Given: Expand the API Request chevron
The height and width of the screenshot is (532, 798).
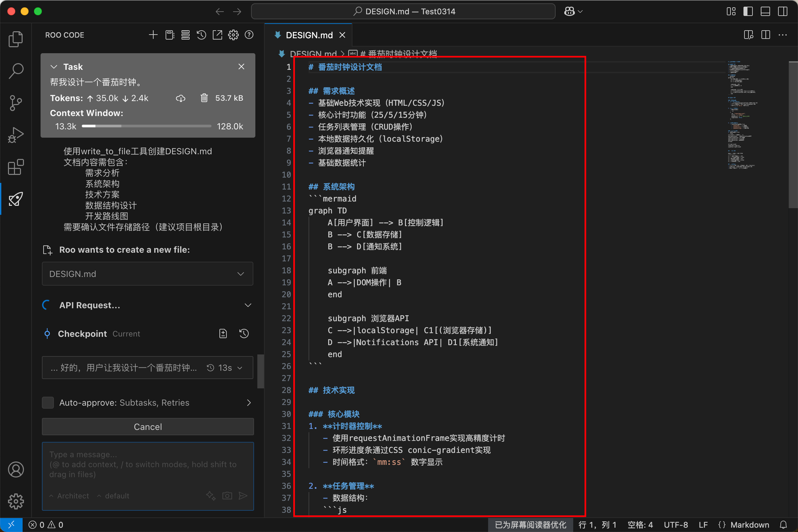Looking at the screenshot, I should pos(248,305).
